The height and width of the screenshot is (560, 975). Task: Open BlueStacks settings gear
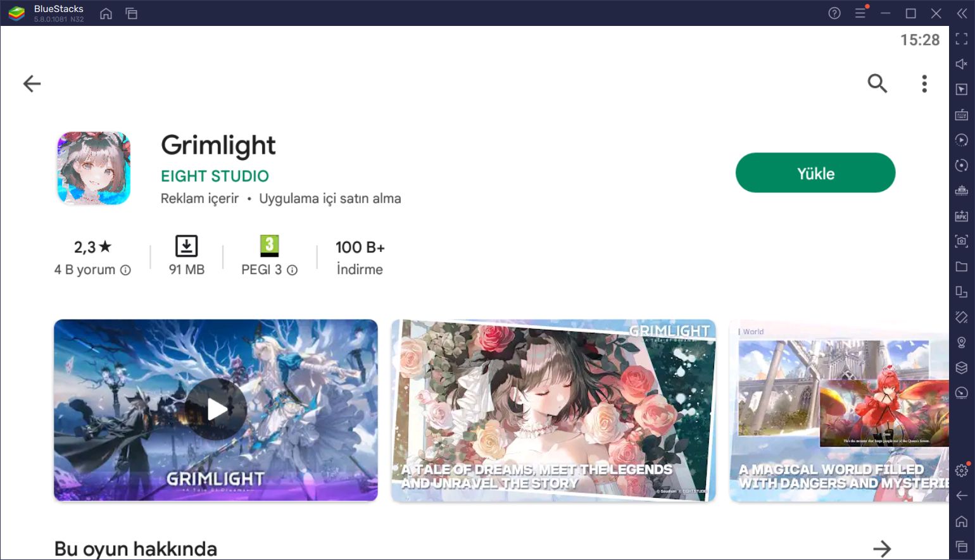click(961, 470)
